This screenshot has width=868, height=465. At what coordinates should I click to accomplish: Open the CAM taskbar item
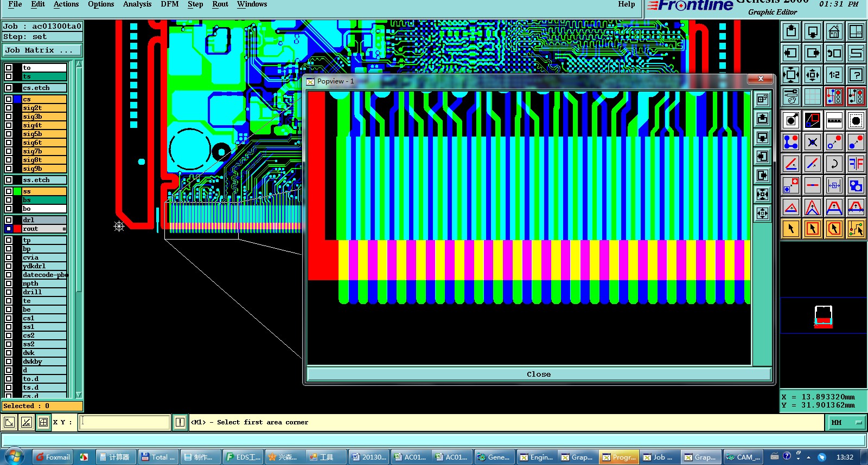click(743, 457)
